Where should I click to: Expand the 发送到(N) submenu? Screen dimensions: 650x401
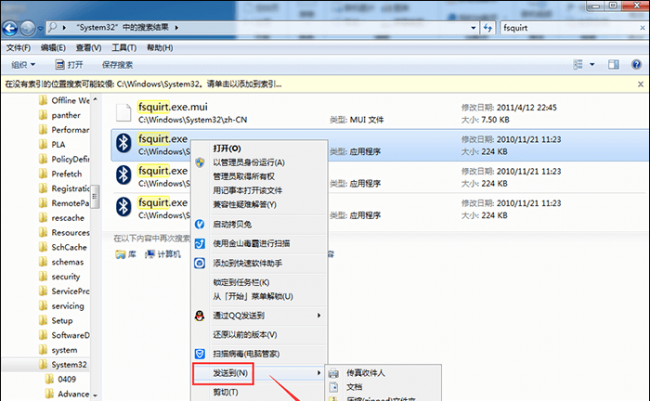tap(259, 373)
